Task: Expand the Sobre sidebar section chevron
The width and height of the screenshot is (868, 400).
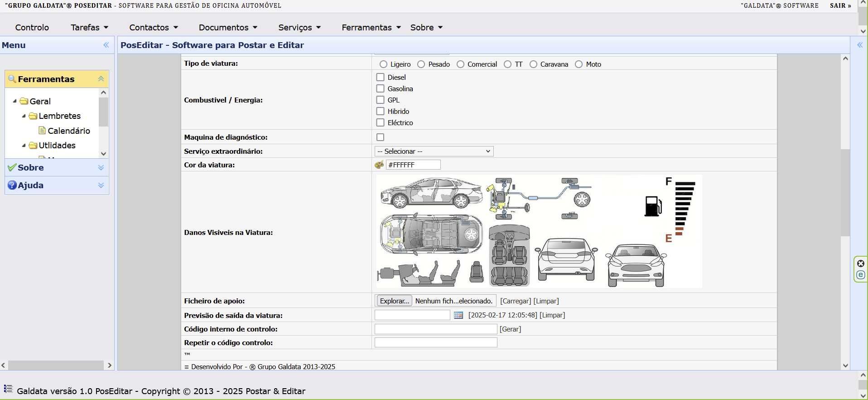Action: (101, 167)
